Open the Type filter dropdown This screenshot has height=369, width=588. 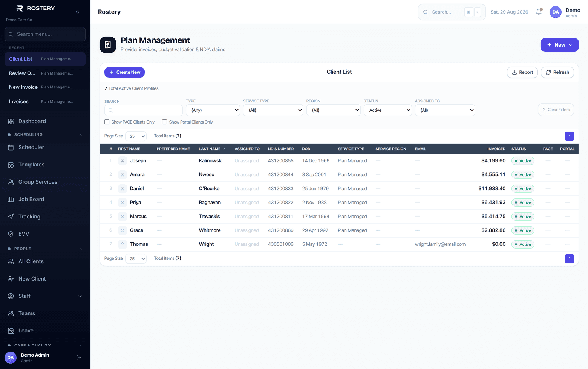point(213,110)
